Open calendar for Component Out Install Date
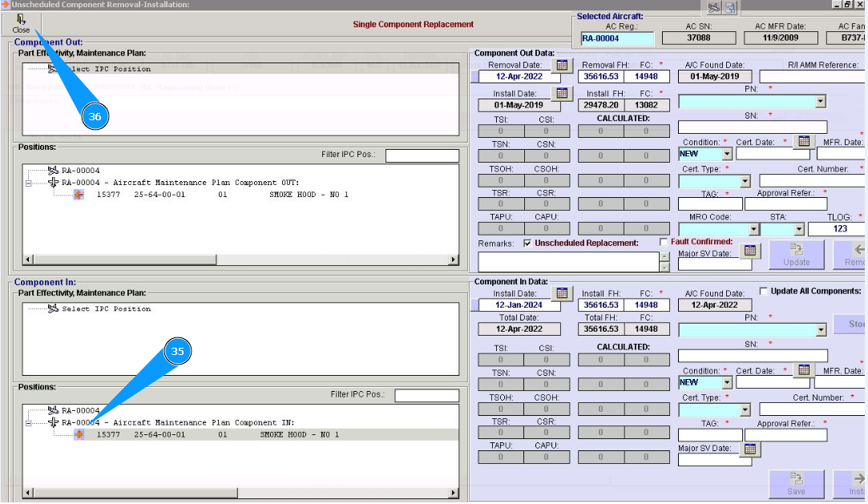Viewport: 868px width, 504px height. tap(562, 94)
